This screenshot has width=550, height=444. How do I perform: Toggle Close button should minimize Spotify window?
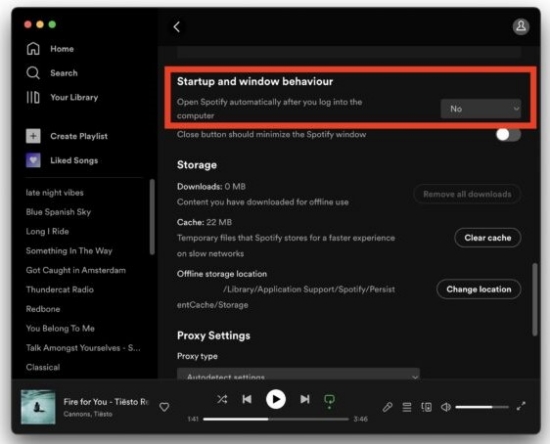click(x=508, y=134)
